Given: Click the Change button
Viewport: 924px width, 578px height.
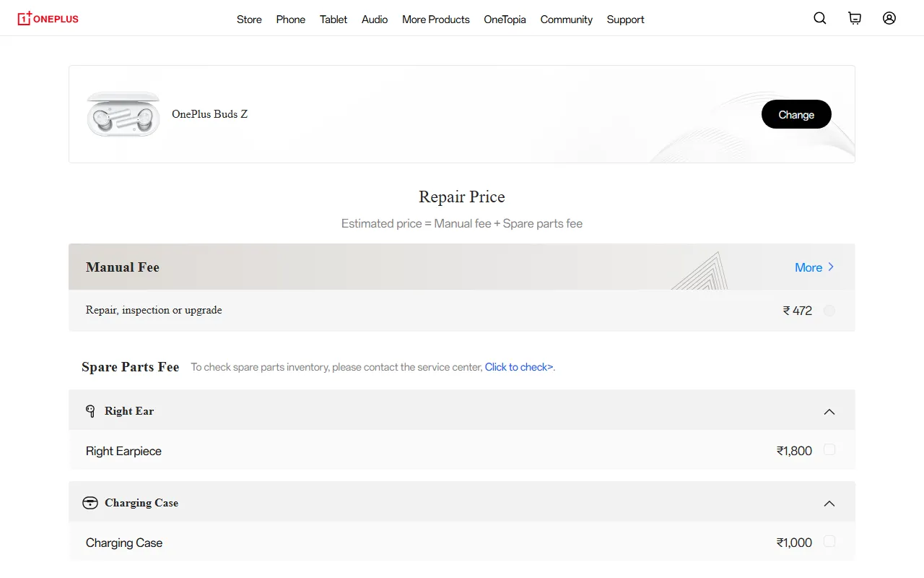Looking at the screenshot, I should pos(796,114).
